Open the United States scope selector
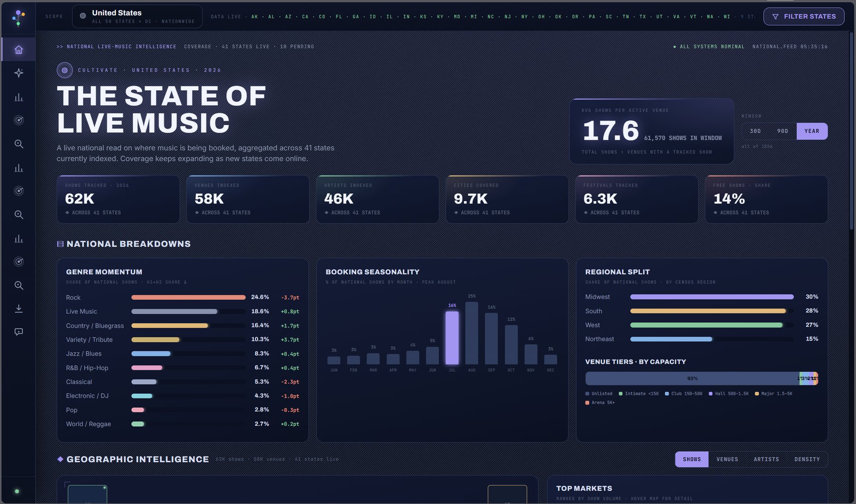This screenshot has width=856, height=504. (137, 17)
